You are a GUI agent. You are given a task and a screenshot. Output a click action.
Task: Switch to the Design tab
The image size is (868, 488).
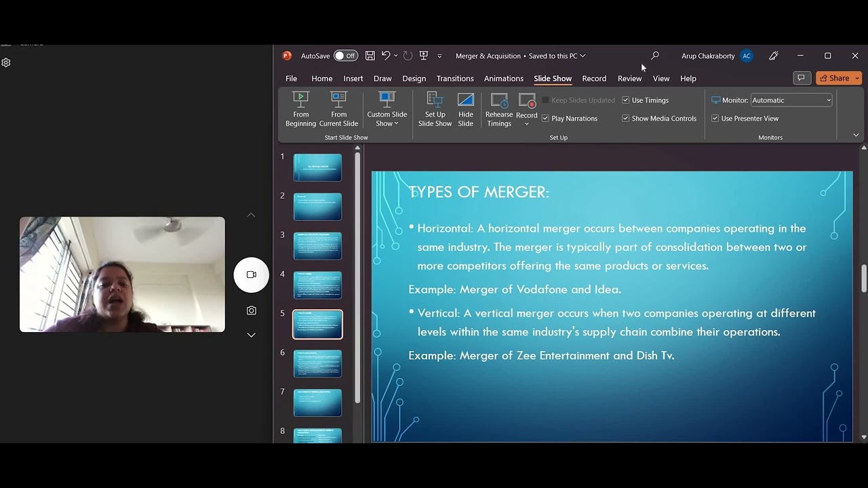click(414, 79)
